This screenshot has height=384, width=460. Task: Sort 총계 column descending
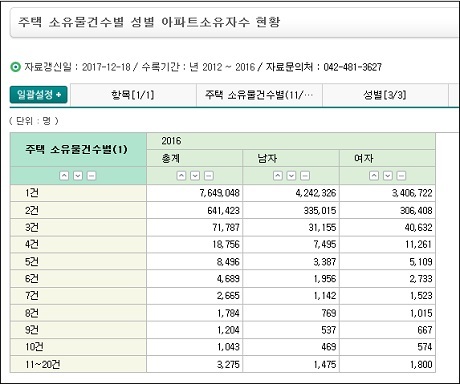click(195, 176)
